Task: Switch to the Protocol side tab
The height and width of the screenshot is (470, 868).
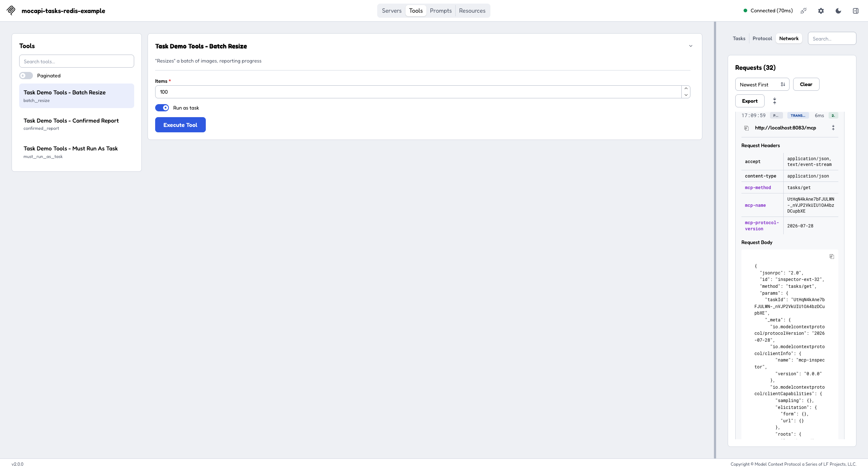Action: click(762, 38)
